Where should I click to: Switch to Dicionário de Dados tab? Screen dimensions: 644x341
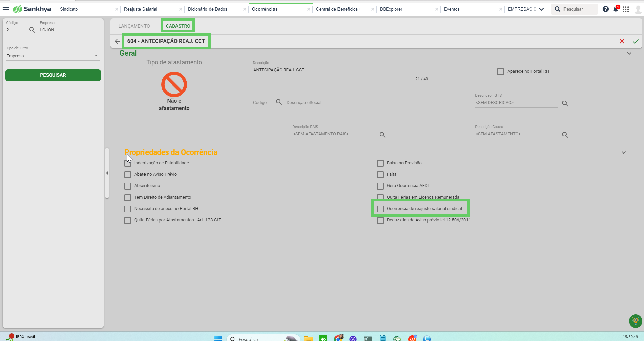[x=207, y=9]
